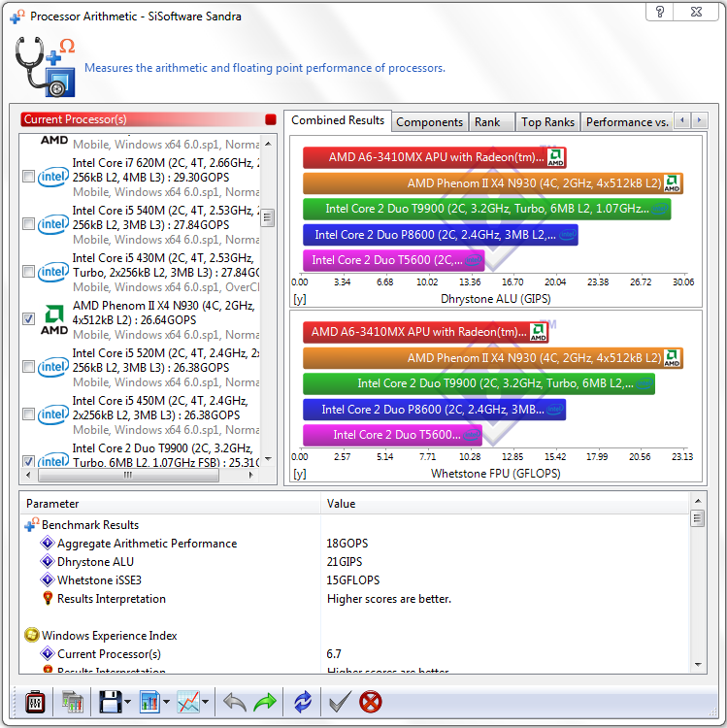The image size is (727, 728).
Task: Confirm with the checkmark icon
Action: click(x=340, y=702)
